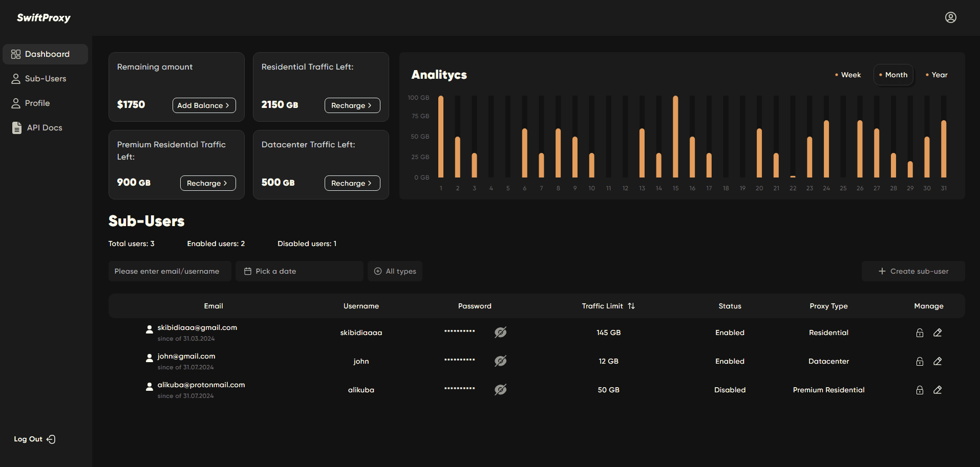Click edit pencil for skibidiaaa@gmail.com row
Screen dimensions: 980x467
[938, 333]
